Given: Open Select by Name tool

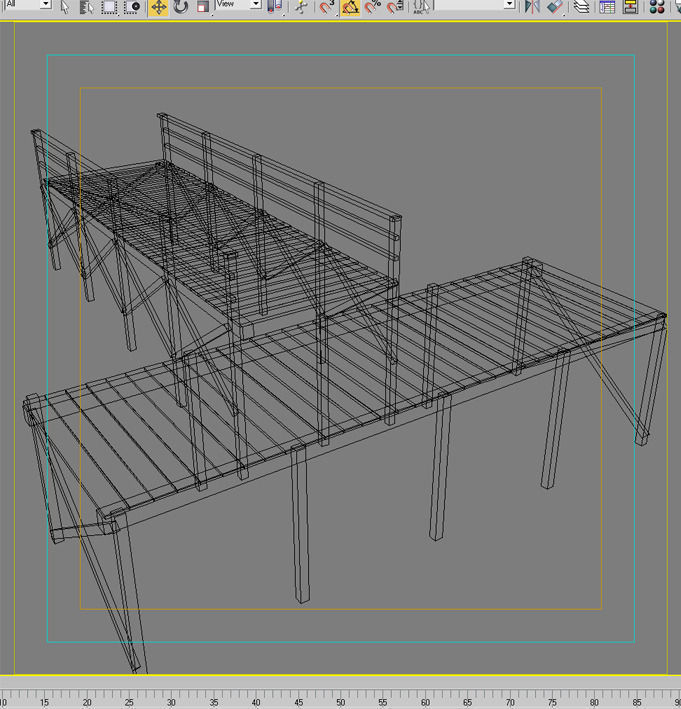Looking at the screenshot, I should pyautogui.click(x=86, y=7).
